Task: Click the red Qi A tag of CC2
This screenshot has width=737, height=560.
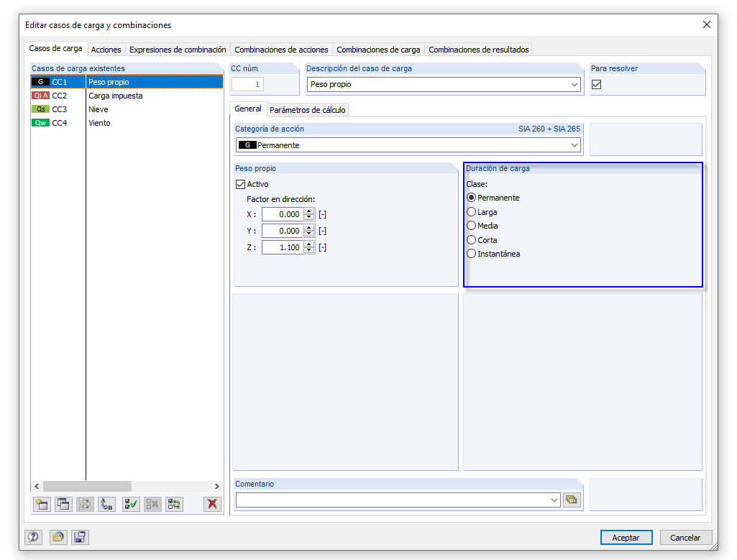Action: coord(40,96)
